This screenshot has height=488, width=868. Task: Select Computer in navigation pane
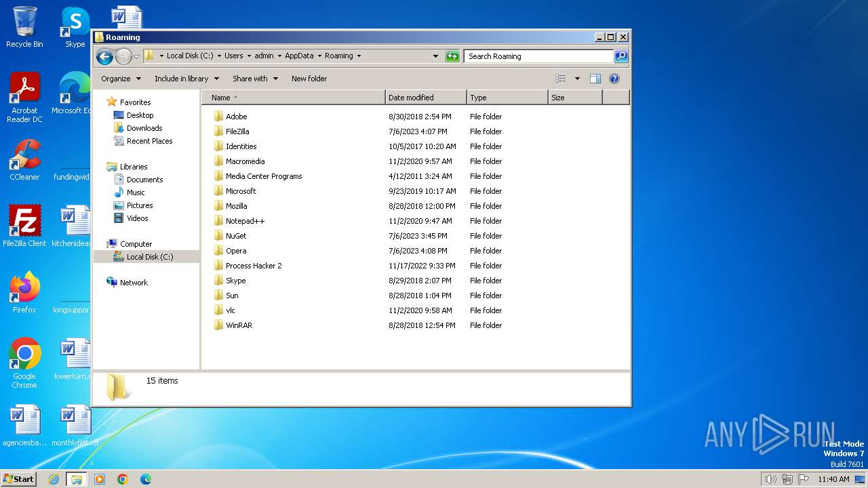[136, 244]
